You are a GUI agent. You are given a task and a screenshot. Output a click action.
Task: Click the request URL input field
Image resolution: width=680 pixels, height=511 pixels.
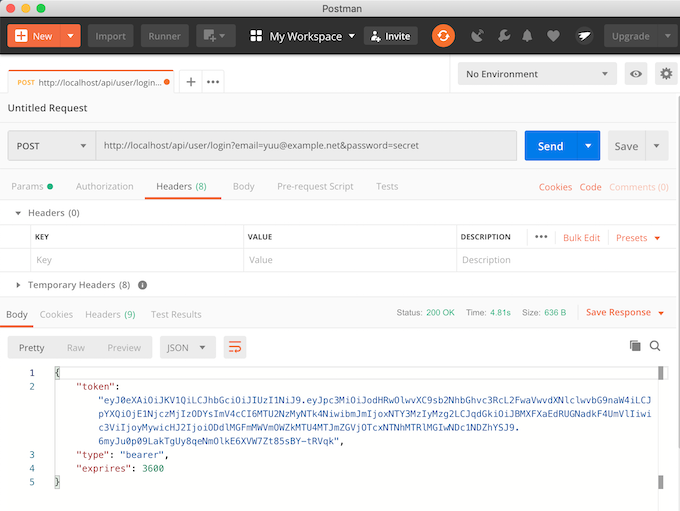pos(306,146)
